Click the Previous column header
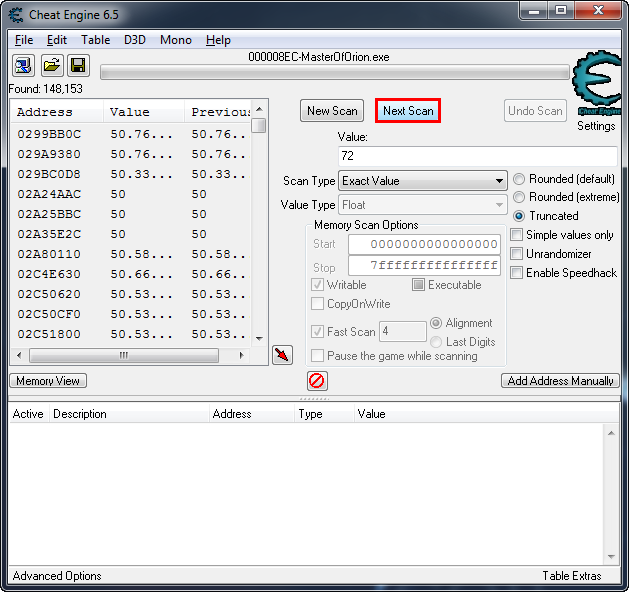 pos(218,112)
